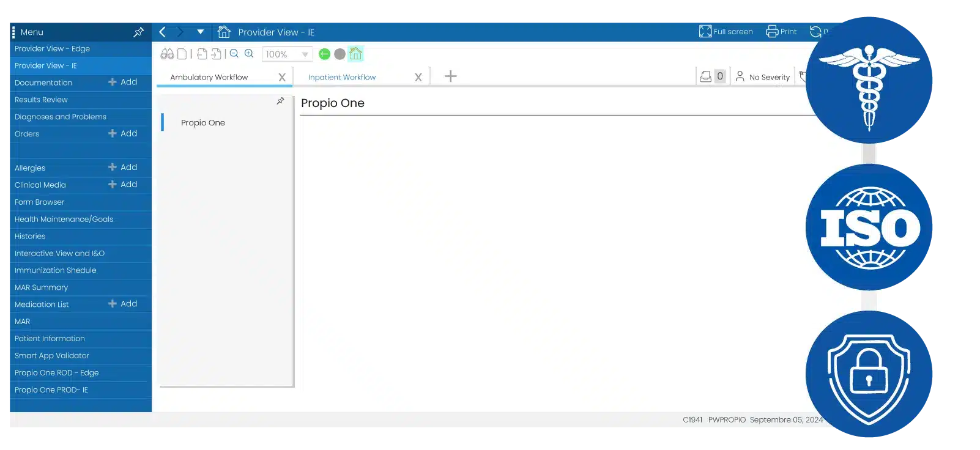This screenshot has width=980, height=450.
Task: Open Smart App Validator
Action: (x=81, y=356)
